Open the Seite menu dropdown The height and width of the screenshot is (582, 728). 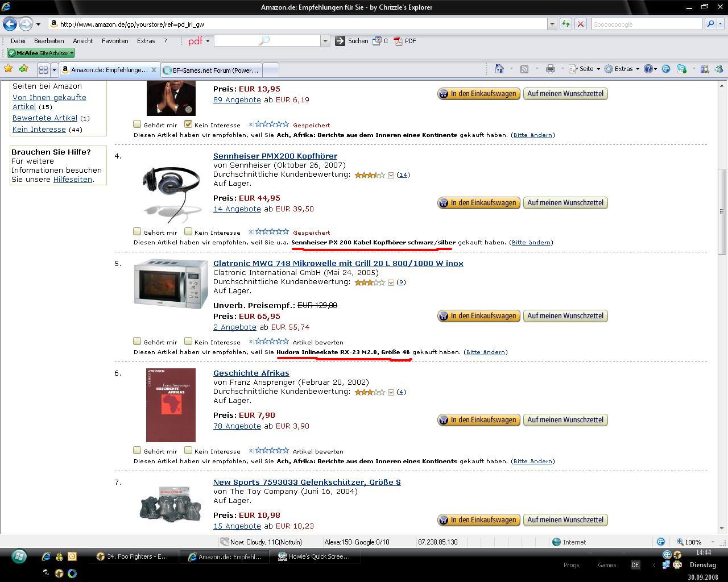pos(584,69)
